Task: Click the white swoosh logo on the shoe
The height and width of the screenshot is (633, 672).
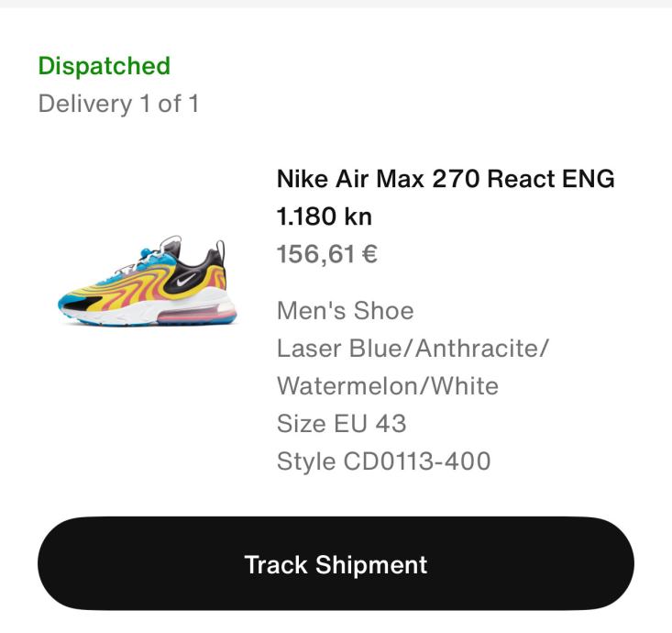Action: [x=185, y=280]
